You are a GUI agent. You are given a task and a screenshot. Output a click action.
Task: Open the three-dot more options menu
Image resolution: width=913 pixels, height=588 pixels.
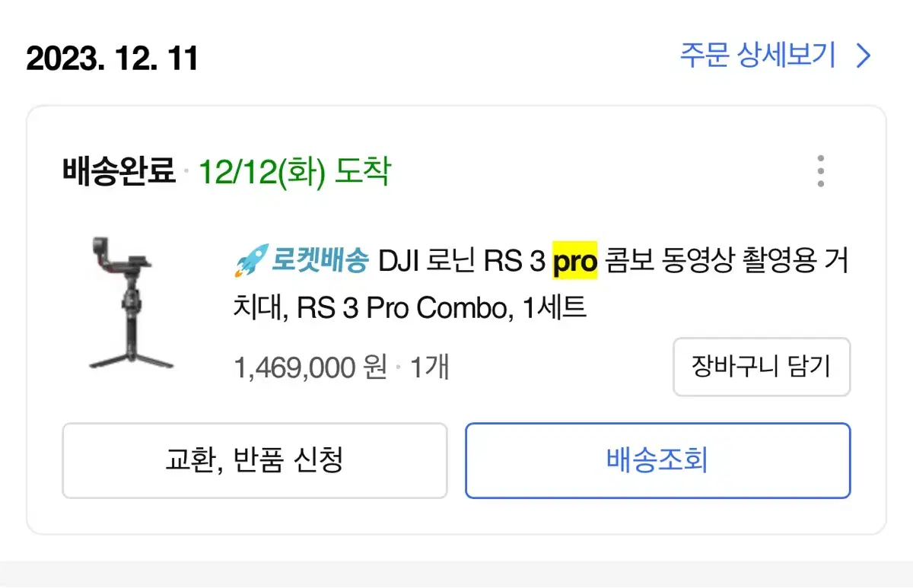tap(820, 171)
